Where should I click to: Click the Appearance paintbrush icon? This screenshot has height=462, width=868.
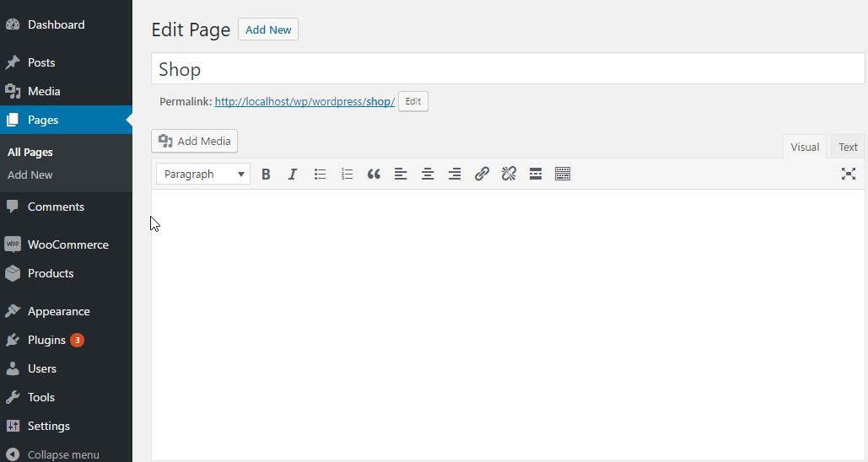pos(13,311)
